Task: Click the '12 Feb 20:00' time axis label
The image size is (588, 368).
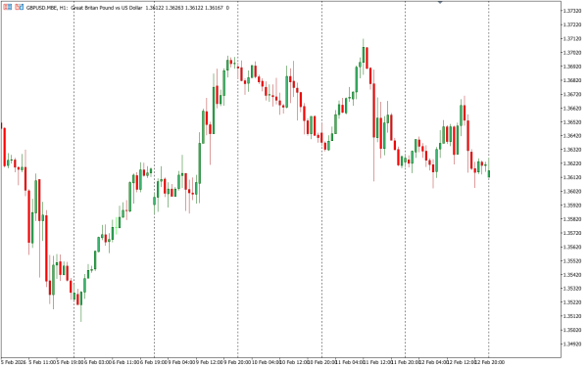Action: point(490,362)
